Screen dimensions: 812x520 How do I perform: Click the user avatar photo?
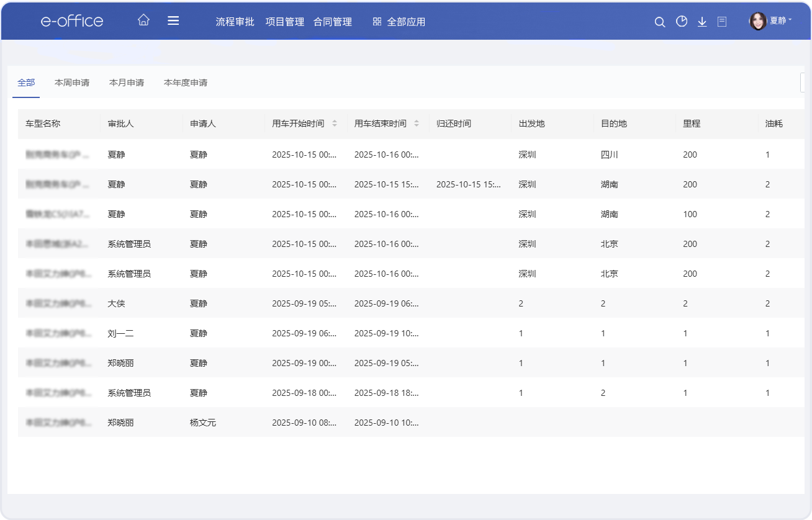click(757, 22)
